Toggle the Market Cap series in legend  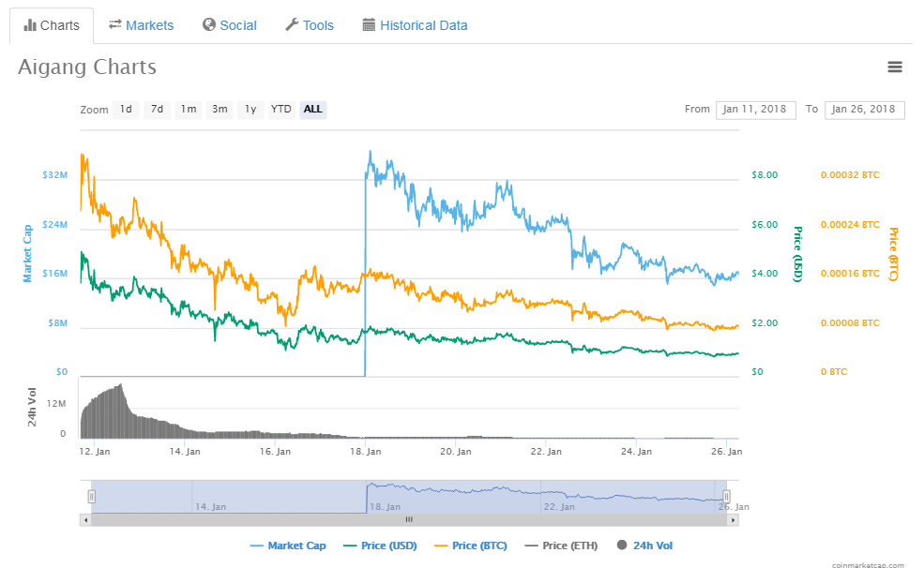point(288,546)
